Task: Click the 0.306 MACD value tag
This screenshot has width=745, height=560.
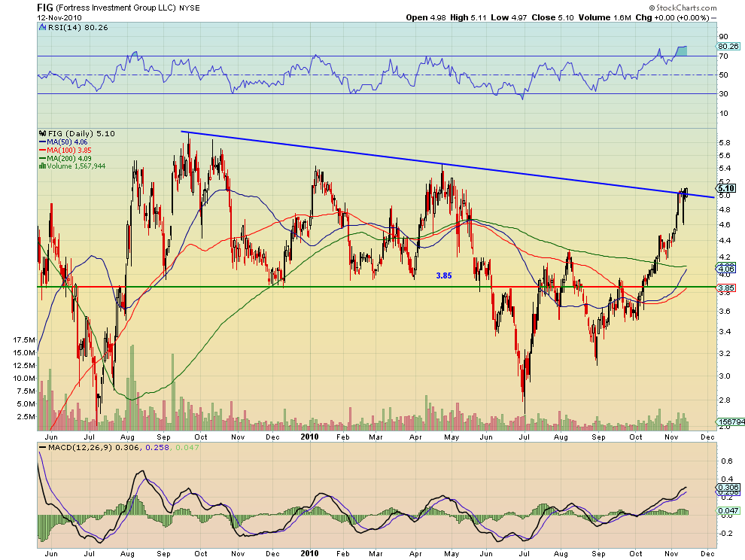Action: [728, 487]
